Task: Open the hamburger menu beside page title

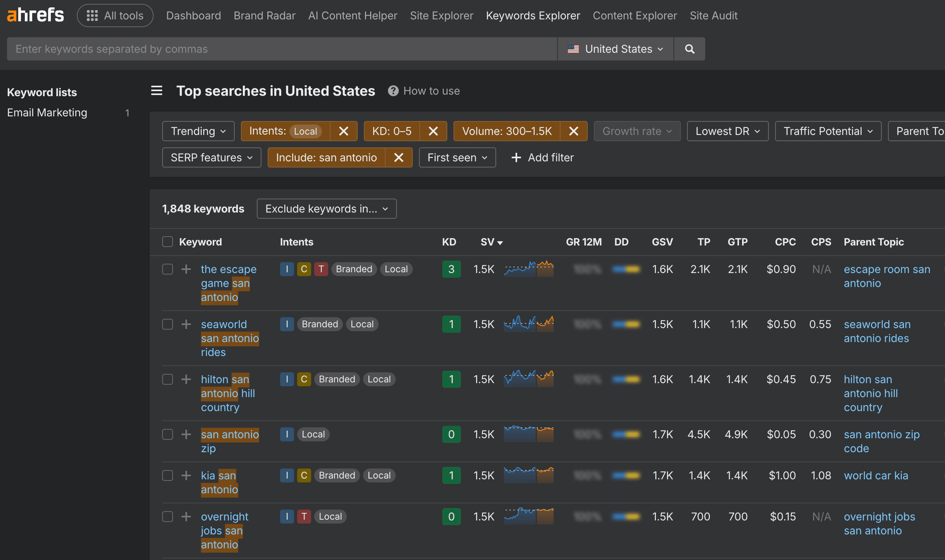Action: [x=157, y=91]
